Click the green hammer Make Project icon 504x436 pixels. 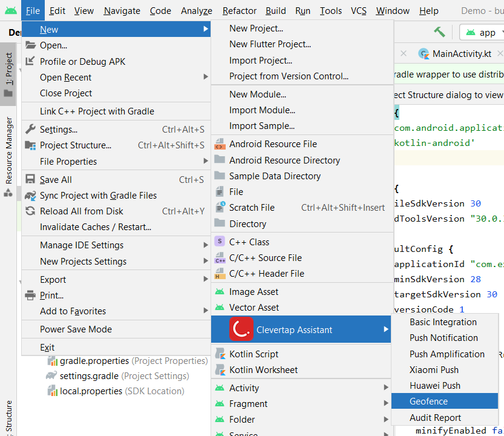pos(439,32)
